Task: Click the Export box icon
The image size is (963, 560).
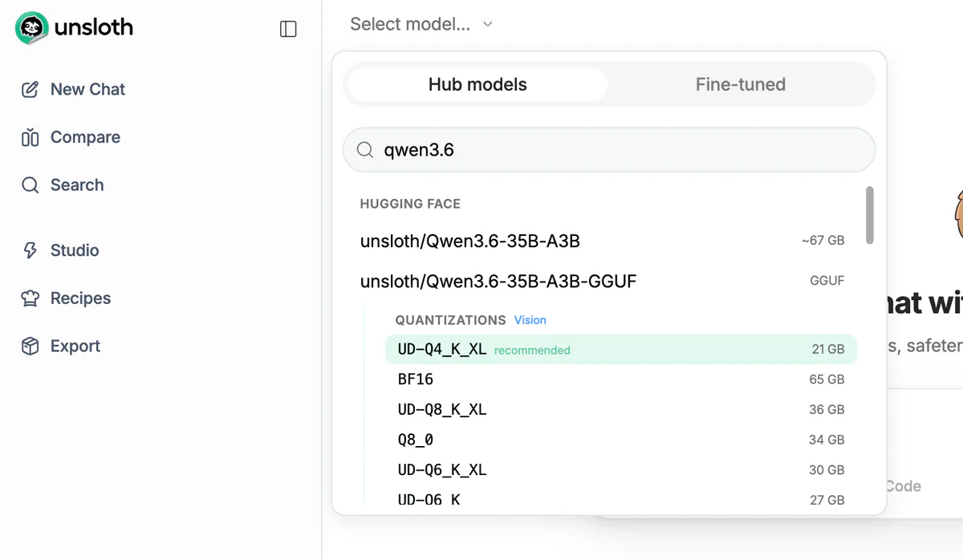Action: coord(30,346)
